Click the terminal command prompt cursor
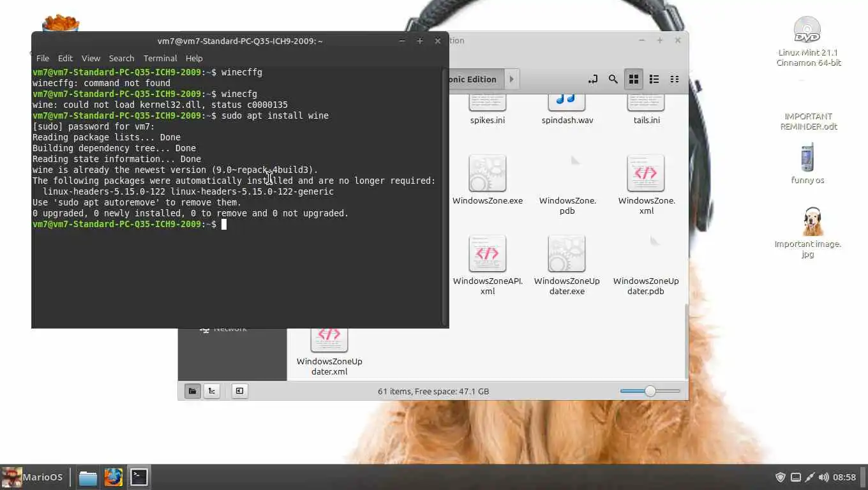 (x=224, y=224)
